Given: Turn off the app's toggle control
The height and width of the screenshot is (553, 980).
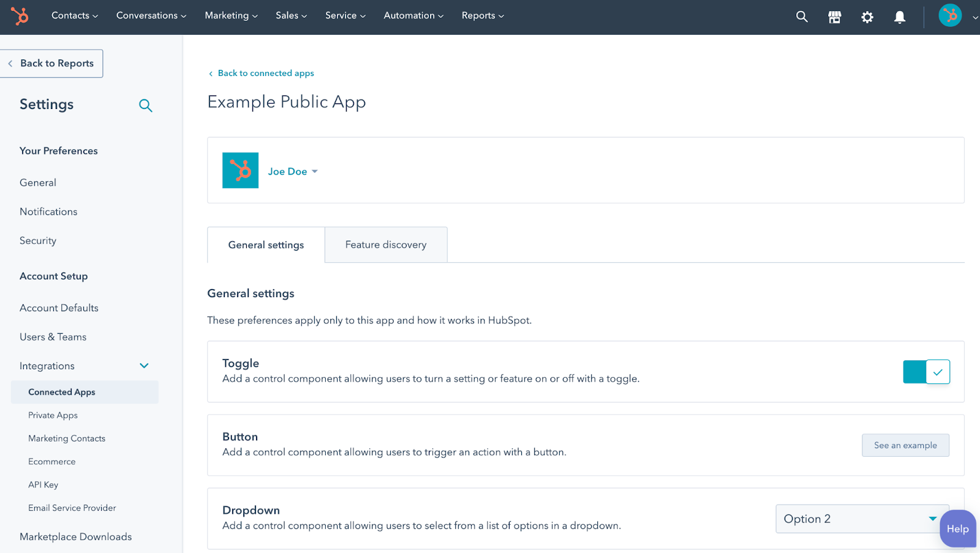Looking at the screenshot, I should (926, 372).
